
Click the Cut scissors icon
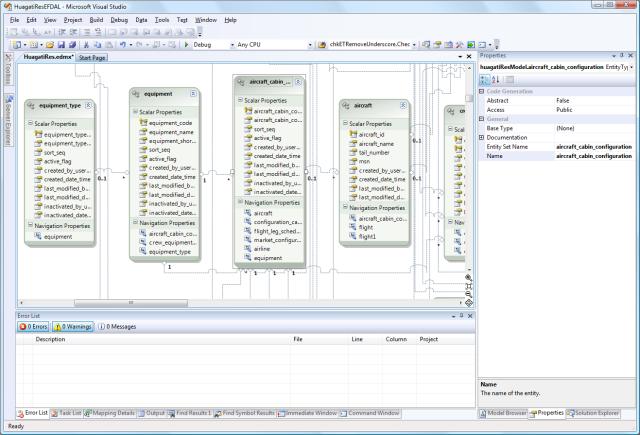(x=86, y=44)
